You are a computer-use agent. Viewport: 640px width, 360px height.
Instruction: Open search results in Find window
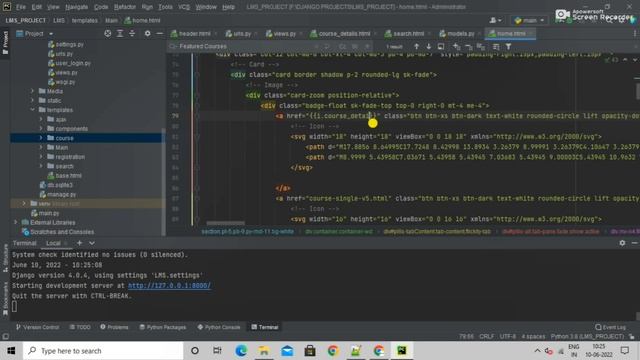(x=441, y=47)
